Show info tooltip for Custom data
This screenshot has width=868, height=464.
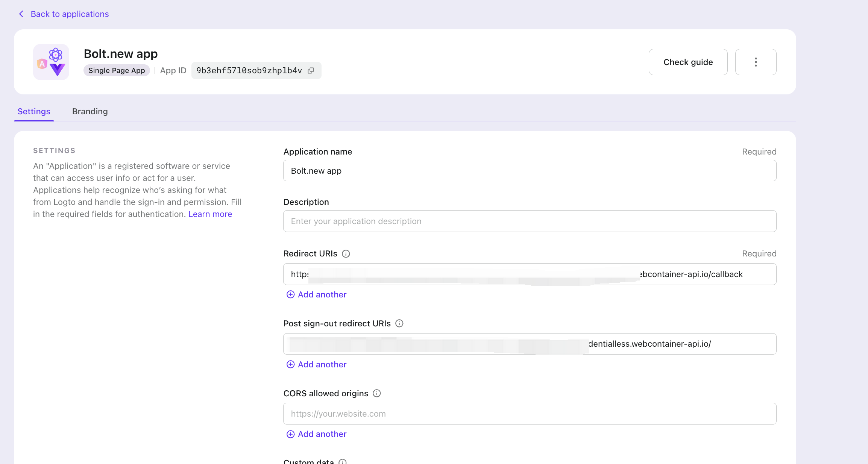(x=343, y=461)
